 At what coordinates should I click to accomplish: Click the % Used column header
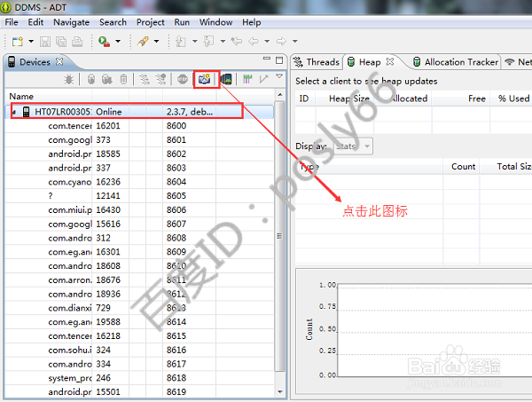click(513, 99)
